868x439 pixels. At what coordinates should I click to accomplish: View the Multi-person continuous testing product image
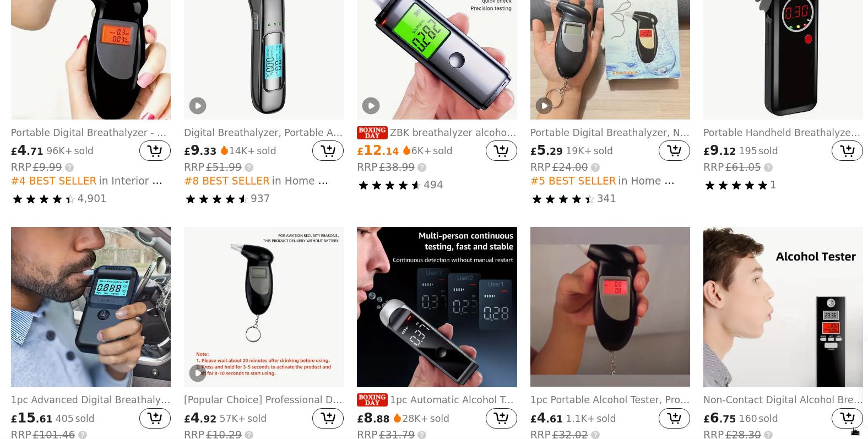pos(437,307)
